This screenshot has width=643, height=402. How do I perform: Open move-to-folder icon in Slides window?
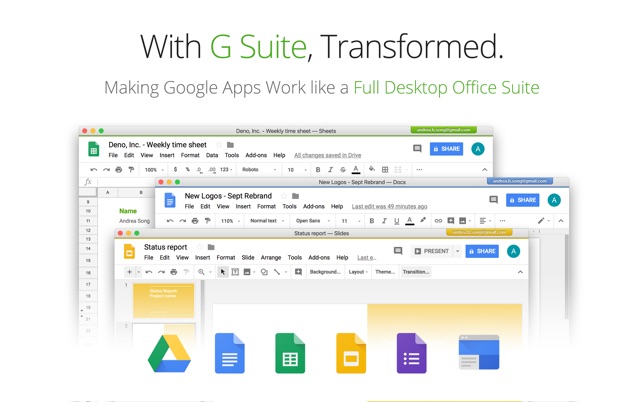coord(211,247)
